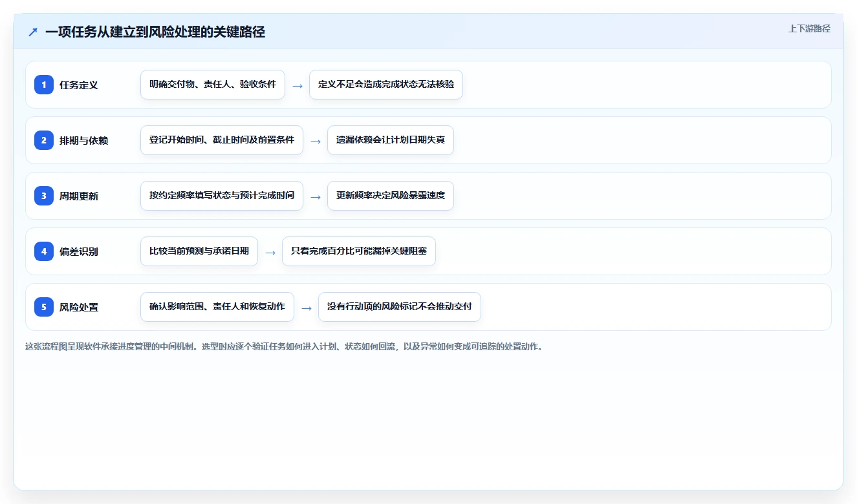The height and width of the screenshot is (504, 857).
Task: Click the 偏差识别 step label
Action: click(79, 251)
